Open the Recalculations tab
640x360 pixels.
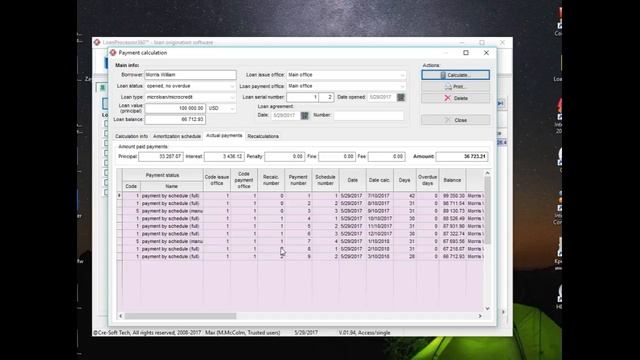263,136
